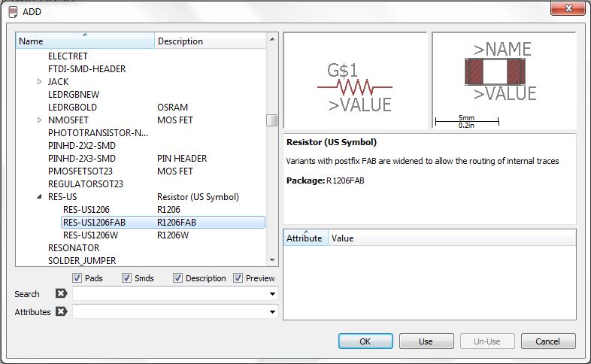591x364 pixels.
Task: Toggle the Preview checkbox
Action: [238, 278]
